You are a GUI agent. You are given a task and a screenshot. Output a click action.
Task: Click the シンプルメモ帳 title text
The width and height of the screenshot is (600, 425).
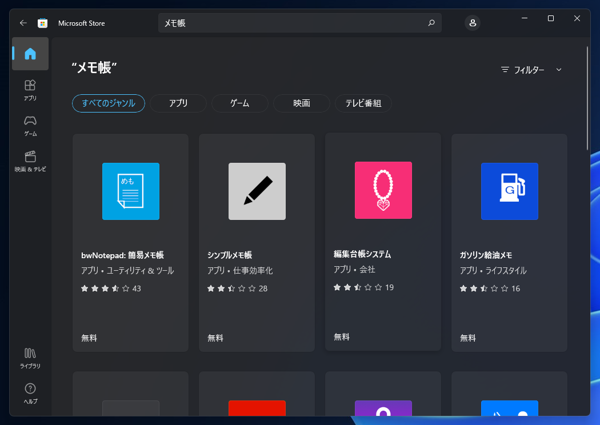click(x=230, y=255)
